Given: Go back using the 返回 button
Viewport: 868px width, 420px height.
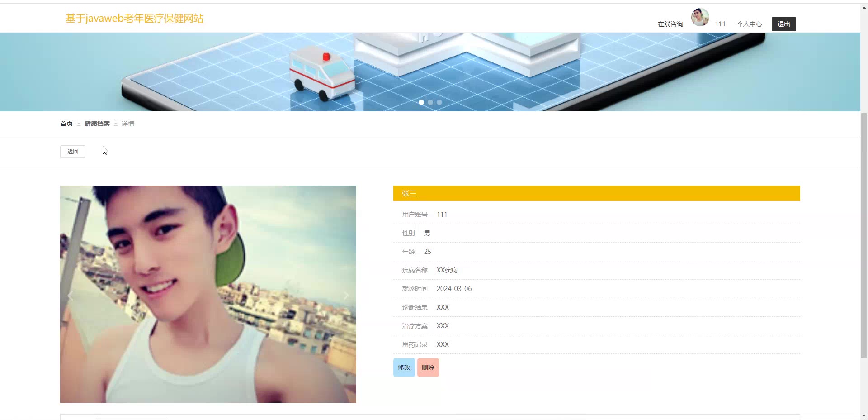Looking at the screenshot, I should point(73,152).
